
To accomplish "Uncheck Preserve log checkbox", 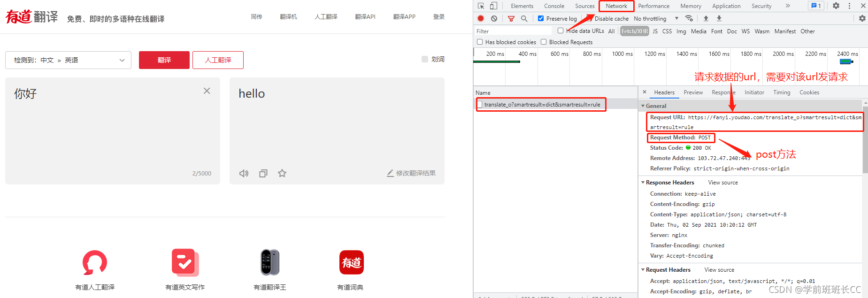I will (x=541, y=18).
